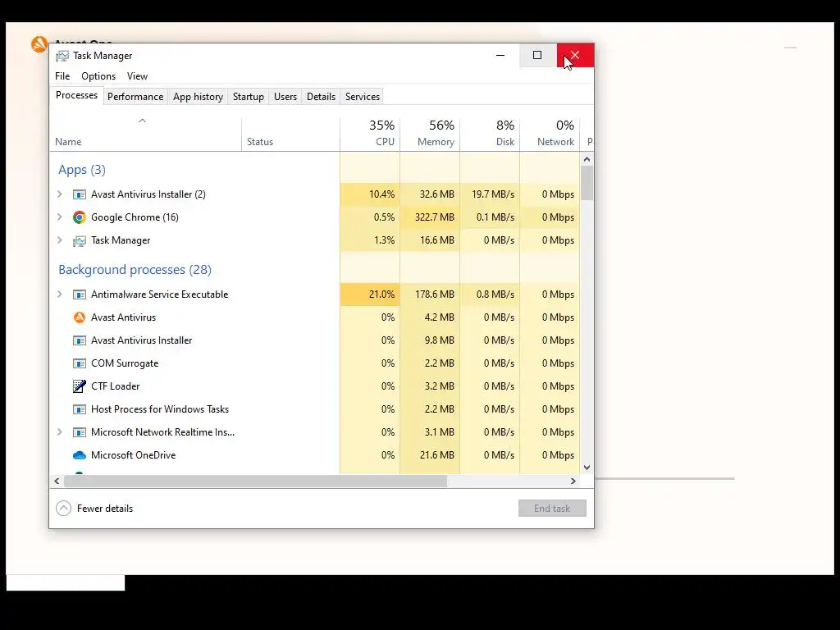Switch to the Performance tab
The width and height of the screenshot is (840, 630).
[x=135, y=97]
